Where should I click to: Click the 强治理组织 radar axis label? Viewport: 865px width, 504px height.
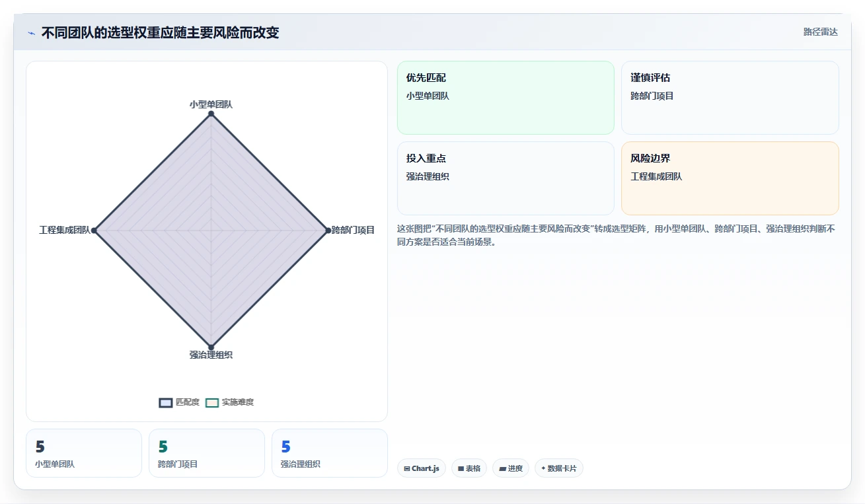(x=211, y=355)
